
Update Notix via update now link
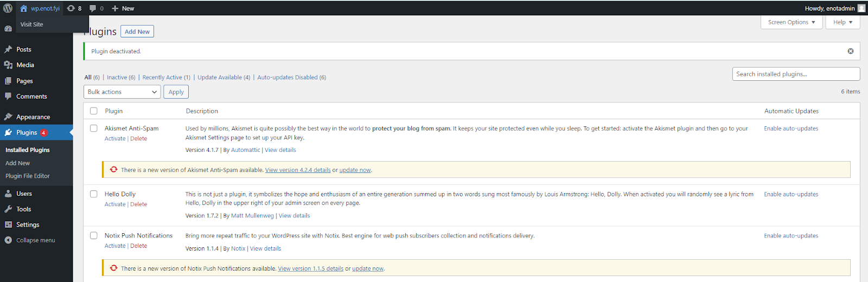pos(368,268)
